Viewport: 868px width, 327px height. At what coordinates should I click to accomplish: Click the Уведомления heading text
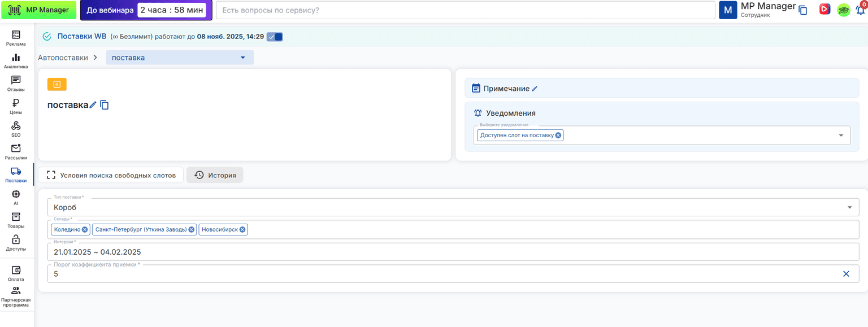point(511,113)
